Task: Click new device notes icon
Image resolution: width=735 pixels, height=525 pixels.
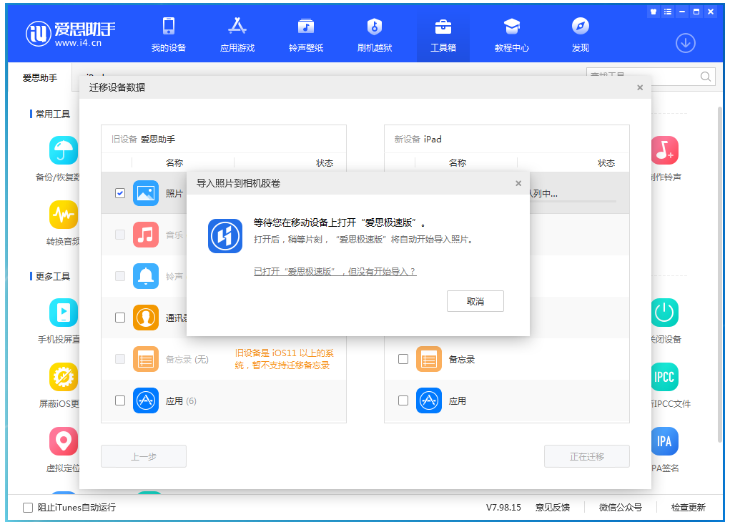Action: (x=429, y=359)
